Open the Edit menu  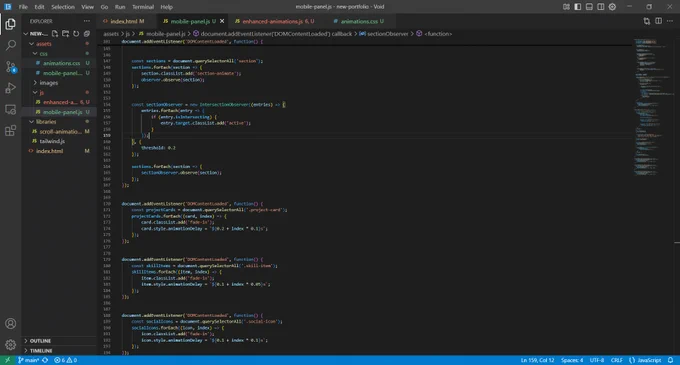[39, 7]
